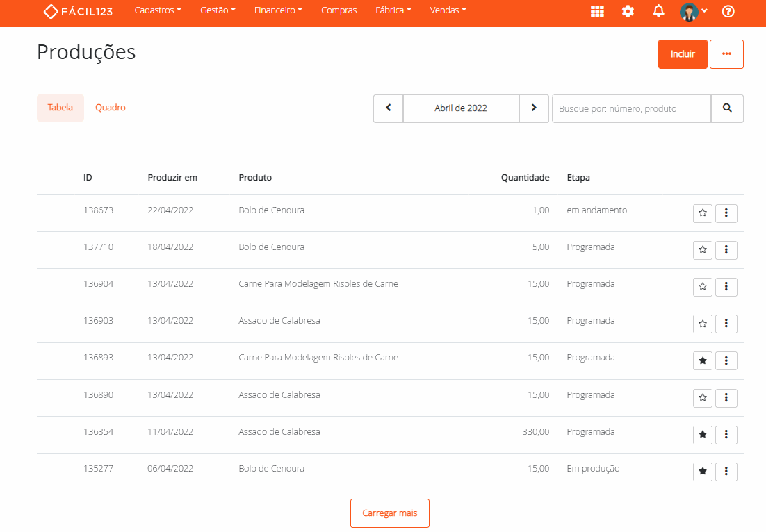Expand the Fábrica menu
The width and height of the screenshot is (766, 532).
click(393, 10)
